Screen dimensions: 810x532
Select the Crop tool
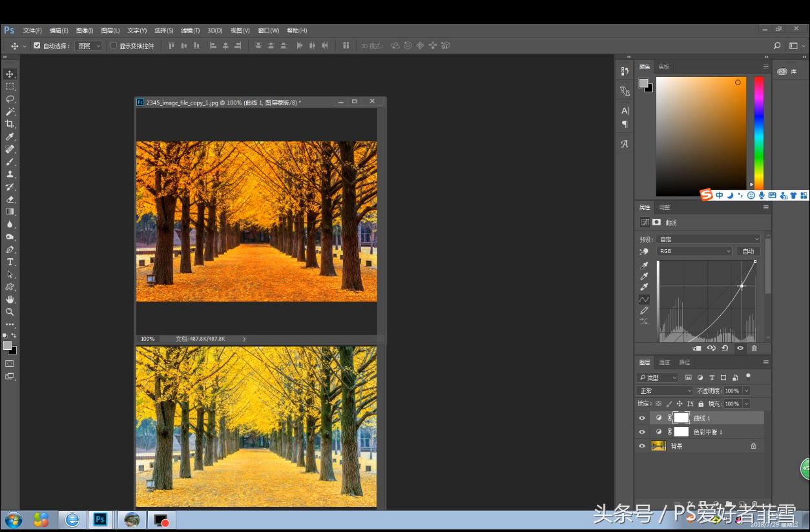10,124
